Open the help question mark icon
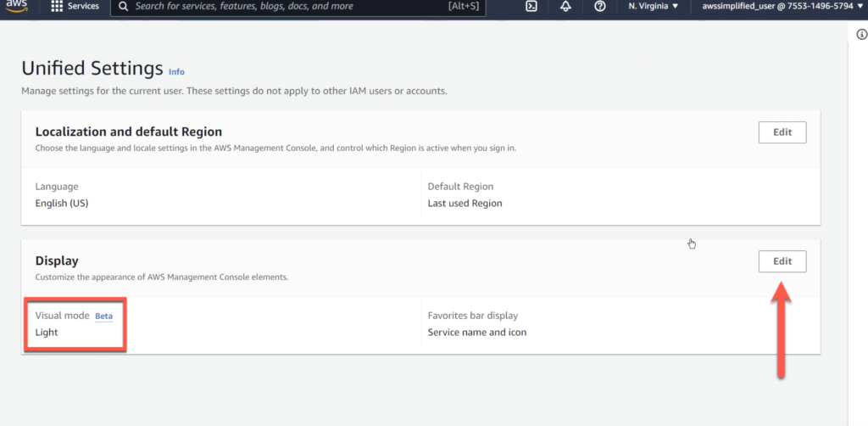The height and width of the screenshot is (426, 868). [600, 6]
